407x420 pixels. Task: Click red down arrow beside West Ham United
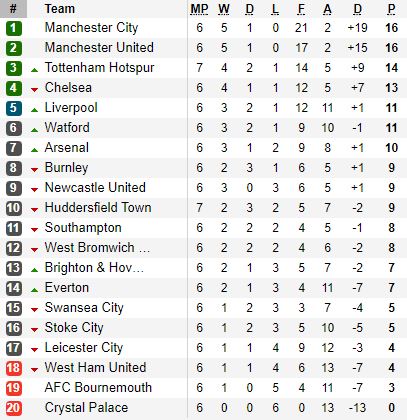(x=34, y=369)
